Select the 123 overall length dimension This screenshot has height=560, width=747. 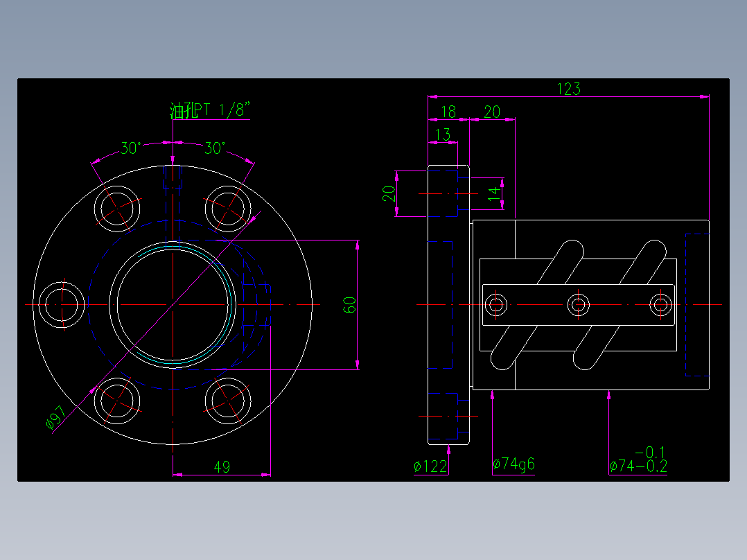point(569,89)
